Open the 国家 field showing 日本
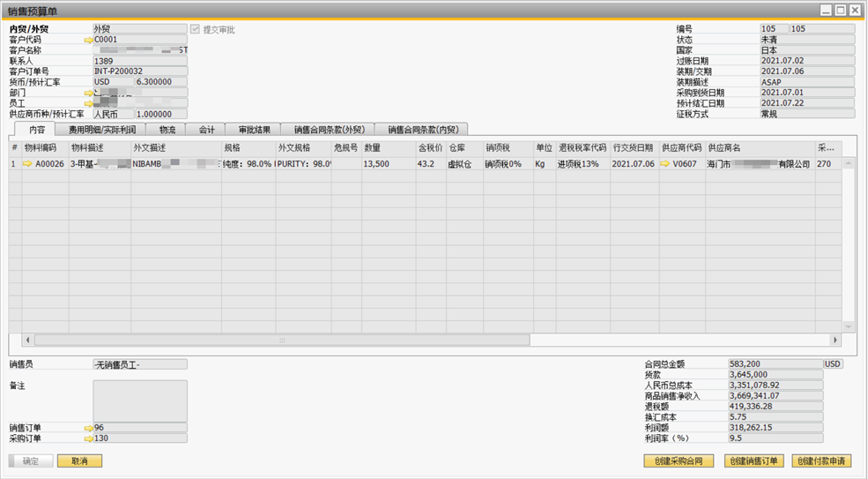The height and width of the screenshot is (479, 868). tap(808, 50)
